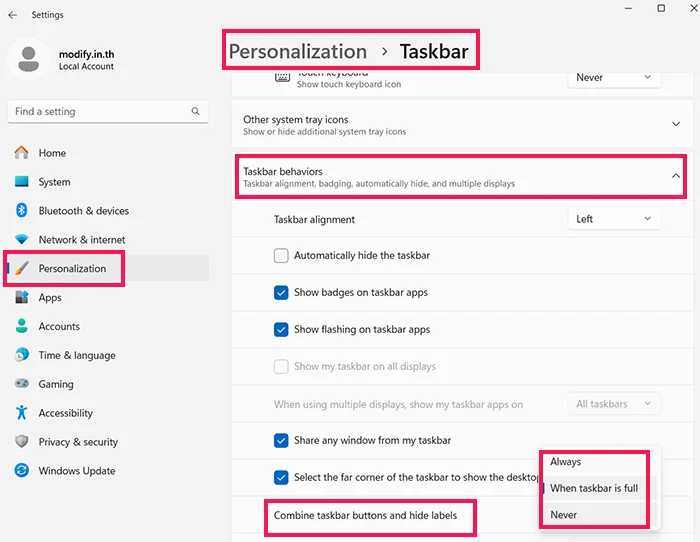Open the touch keyboard Never dropdown
The height and width of the screenshot is (542, 700).
pyautogui.click(x=614, y=78)
